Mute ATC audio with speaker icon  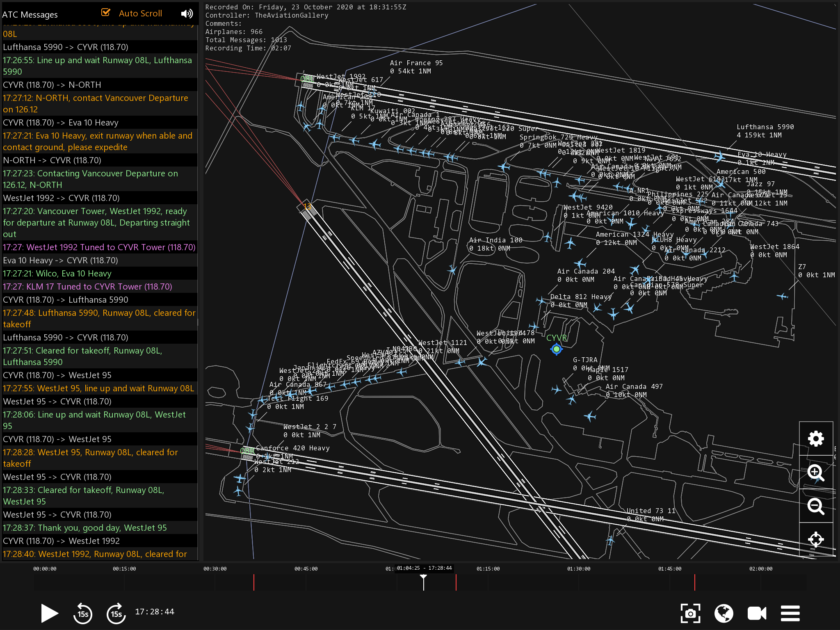(x=187, y=14)
